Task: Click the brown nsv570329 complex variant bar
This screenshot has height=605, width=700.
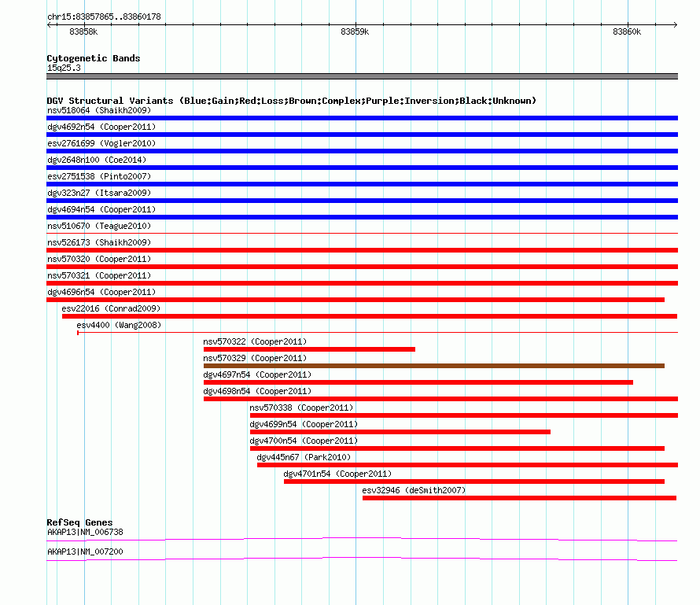Action: pos(434,366)
